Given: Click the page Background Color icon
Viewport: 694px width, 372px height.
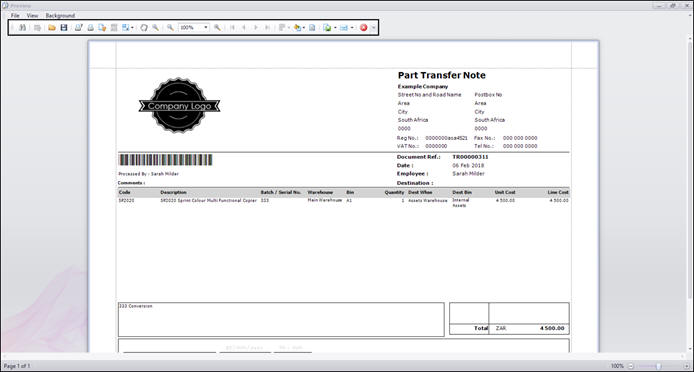Looking at the screenshot, I should (x=297, y=27).
